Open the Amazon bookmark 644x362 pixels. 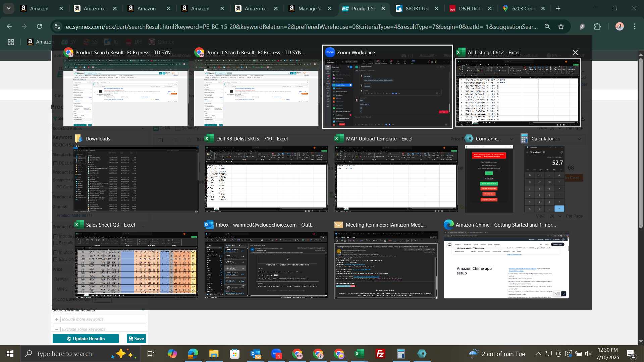point(40,42)
